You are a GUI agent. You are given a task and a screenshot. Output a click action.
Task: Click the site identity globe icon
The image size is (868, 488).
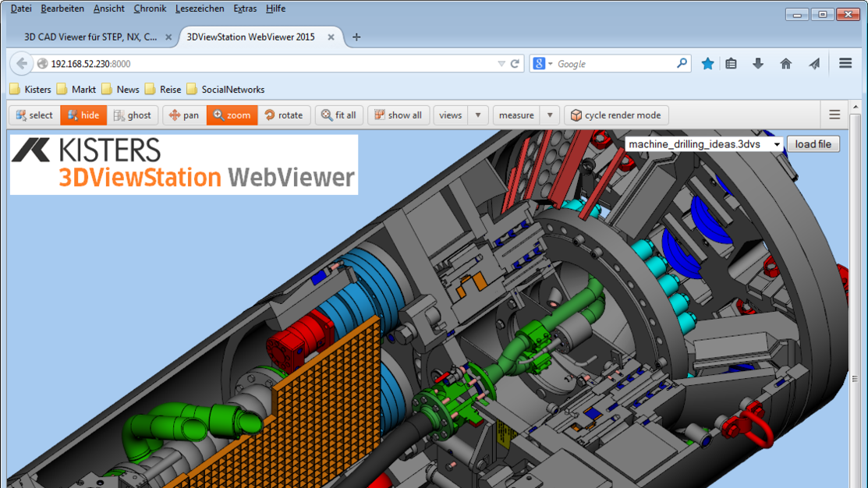[42, 64]
